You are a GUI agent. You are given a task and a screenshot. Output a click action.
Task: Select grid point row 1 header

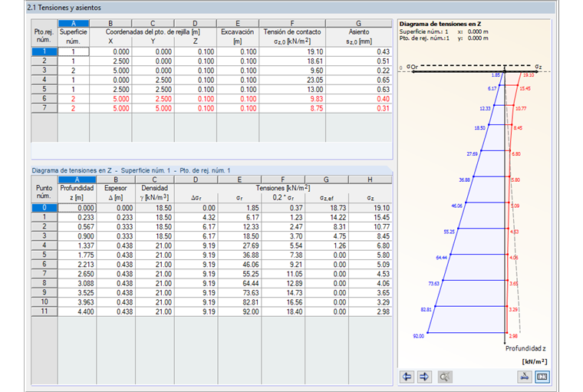(44, 51)
